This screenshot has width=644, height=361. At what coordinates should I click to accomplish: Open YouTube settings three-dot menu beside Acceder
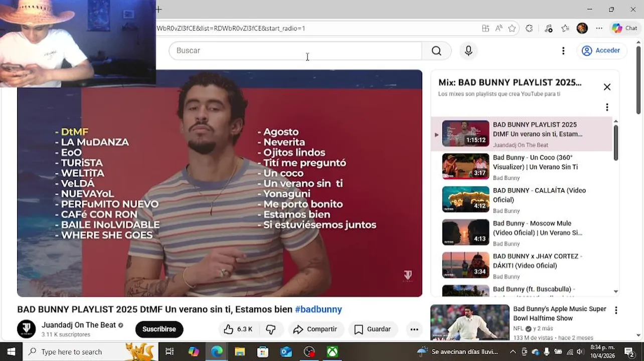(x=563, y=51)
